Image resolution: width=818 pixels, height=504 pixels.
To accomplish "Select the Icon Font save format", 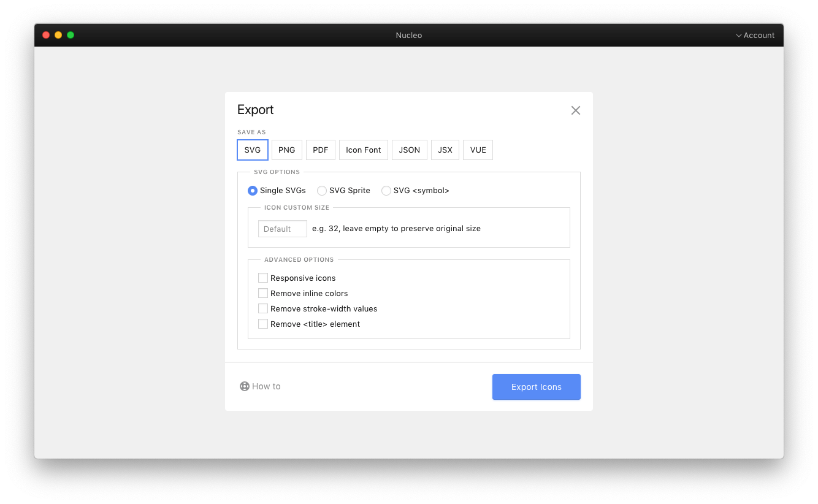I will [364, 150].
